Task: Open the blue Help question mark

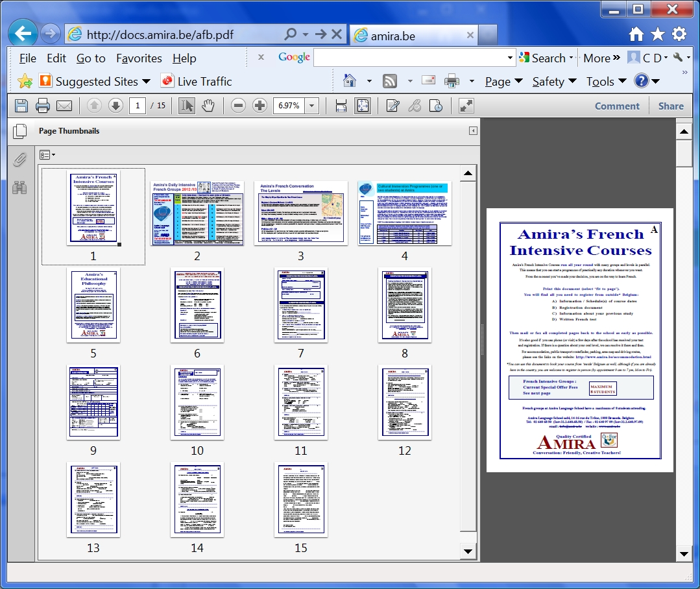Action: tap(641, 81)
